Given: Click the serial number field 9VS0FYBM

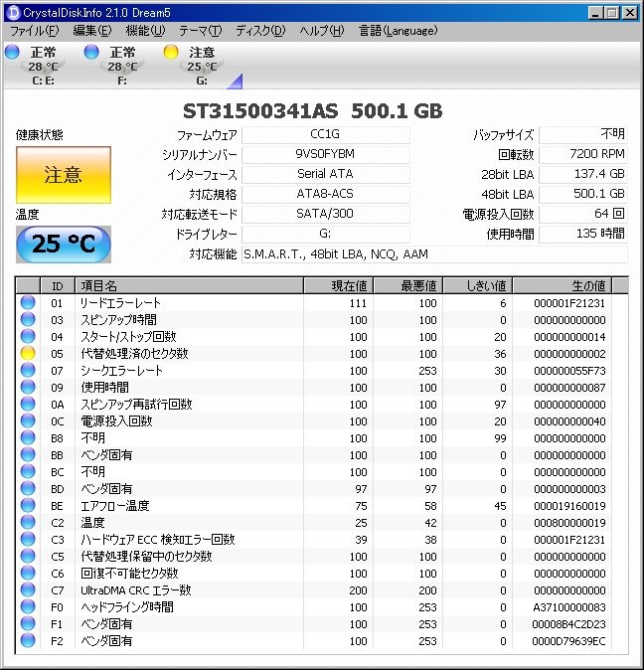Looking at the screenshot, I should click(x=325, y=154).
